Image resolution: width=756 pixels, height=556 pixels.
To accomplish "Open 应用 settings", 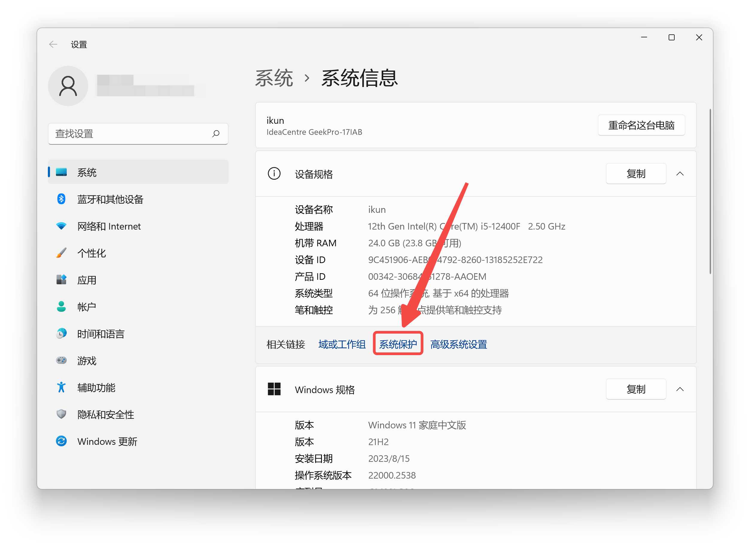I will pyautogui.click(x=138, y=280).
